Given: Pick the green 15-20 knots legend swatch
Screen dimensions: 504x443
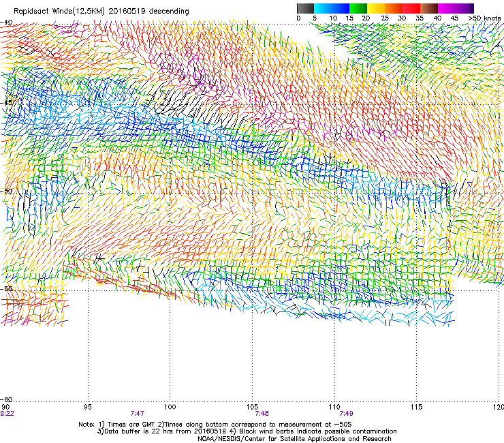Looking at the screenshot, I should pyautogui.click(x=358, y=8).
